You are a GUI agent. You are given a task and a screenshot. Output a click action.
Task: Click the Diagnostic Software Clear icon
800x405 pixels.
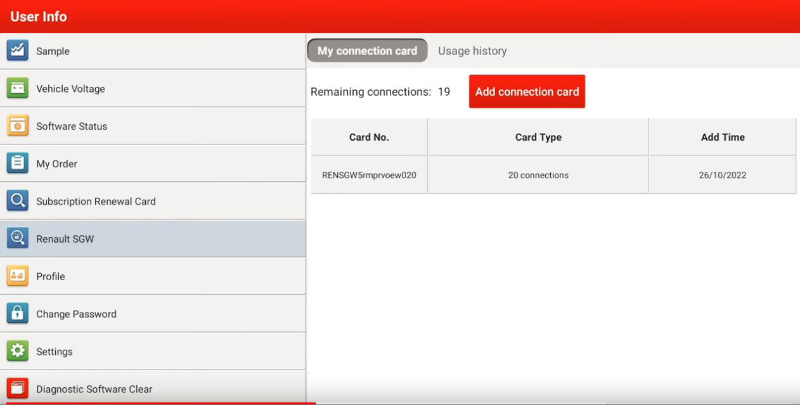pos(18,388)
